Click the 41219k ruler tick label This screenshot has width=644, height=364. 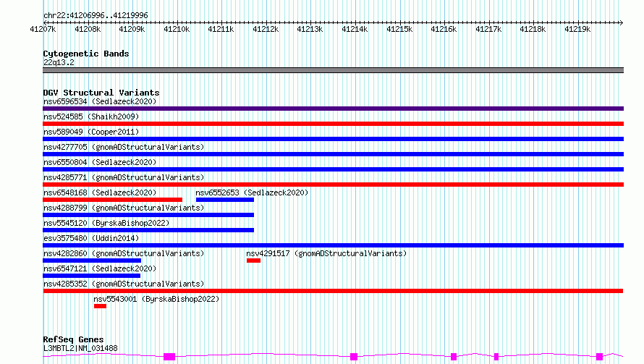coord(578,29)
